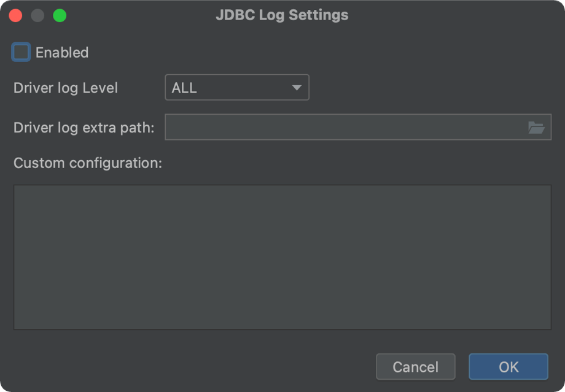Click the JDBC Log Settings title bar
The height and width of the screenshot is (392, 565).
(x=282, y=15)
